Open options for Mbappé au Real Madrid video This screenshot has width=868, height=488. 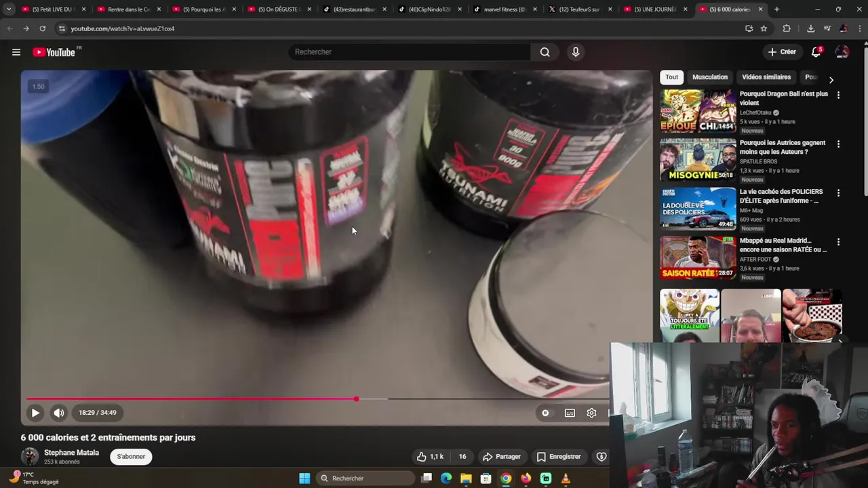click(838, 241)
